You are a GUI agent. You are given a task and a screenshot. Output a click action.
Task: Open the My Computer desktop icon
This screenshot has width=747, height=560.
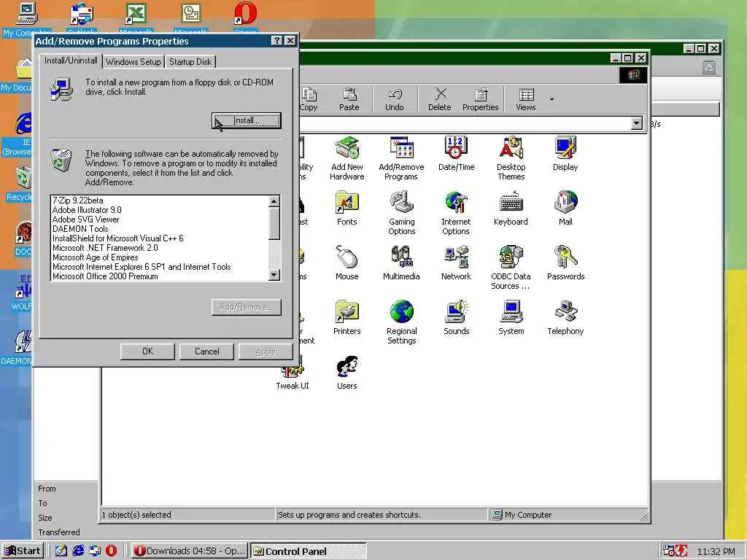click(x=26, y=18)
